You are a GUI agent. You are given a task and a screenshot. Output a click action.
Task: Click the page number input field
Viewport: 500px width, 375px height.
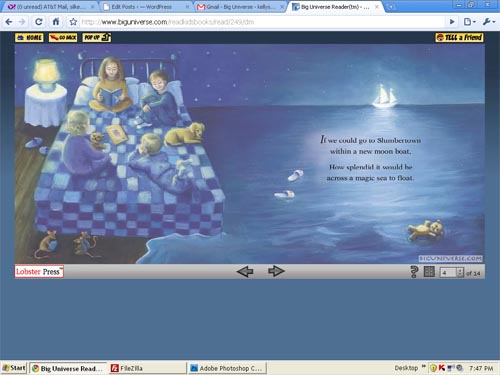[448, 273]
